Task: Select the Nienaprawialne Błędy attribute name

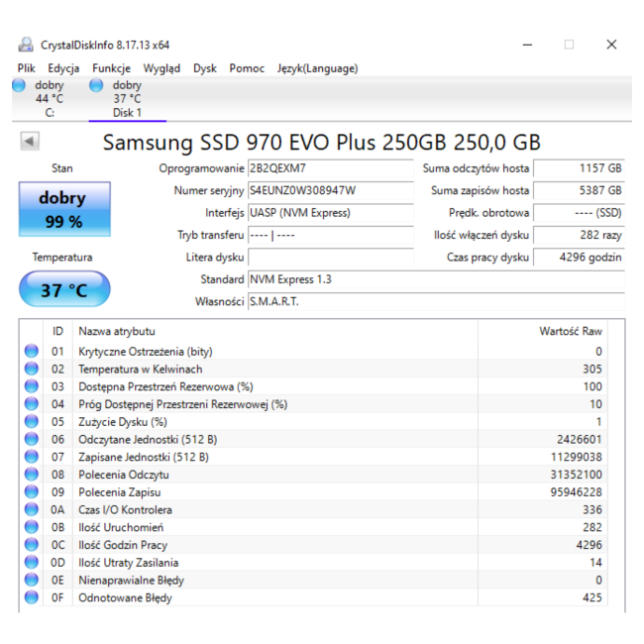Action: point(132,581)
